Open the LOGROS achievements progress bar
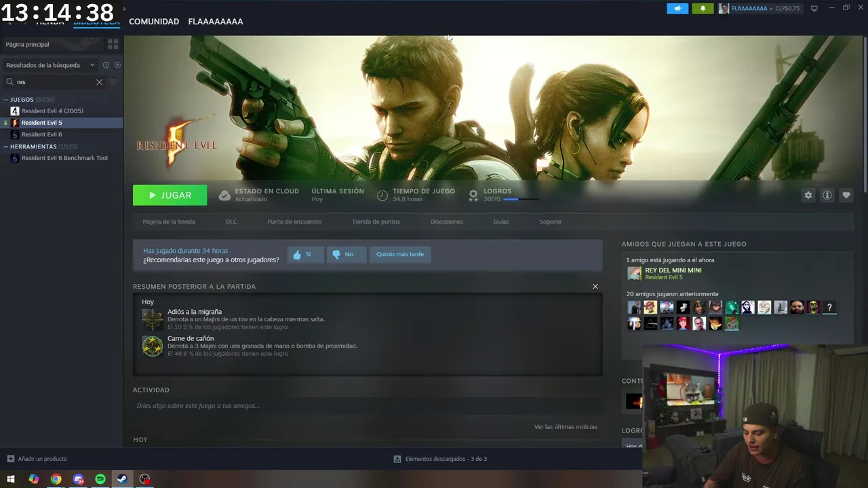 [x=520, y=199]
